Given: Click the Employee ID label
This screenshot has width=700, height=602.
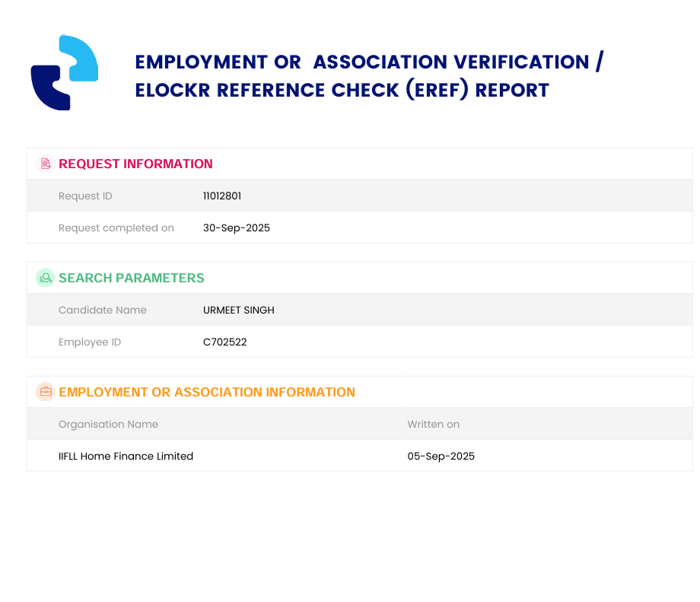Looking at the screenshot, I should [x=89, y=342].
